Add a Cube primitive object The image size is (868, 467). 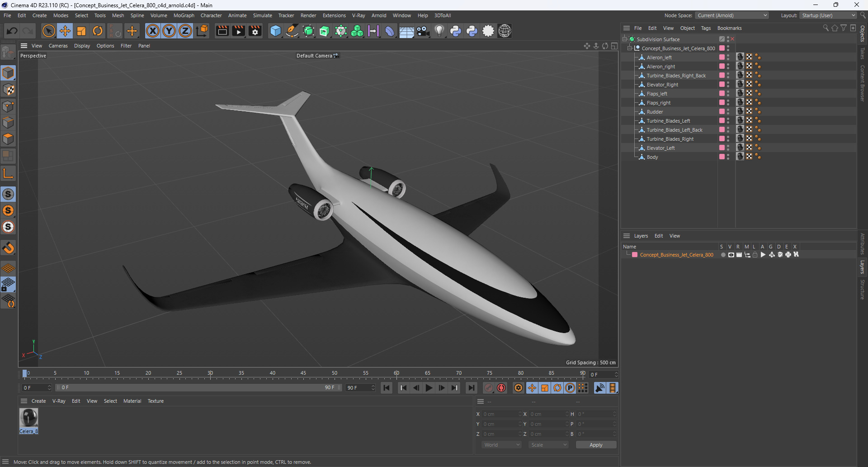275,31
